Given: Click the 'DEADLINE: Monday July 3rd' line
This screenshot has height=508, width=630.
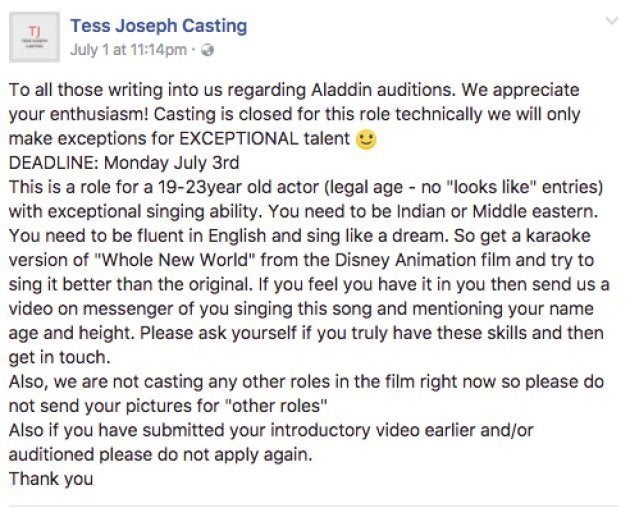Looking at the screenshot, I should (124, 163).
